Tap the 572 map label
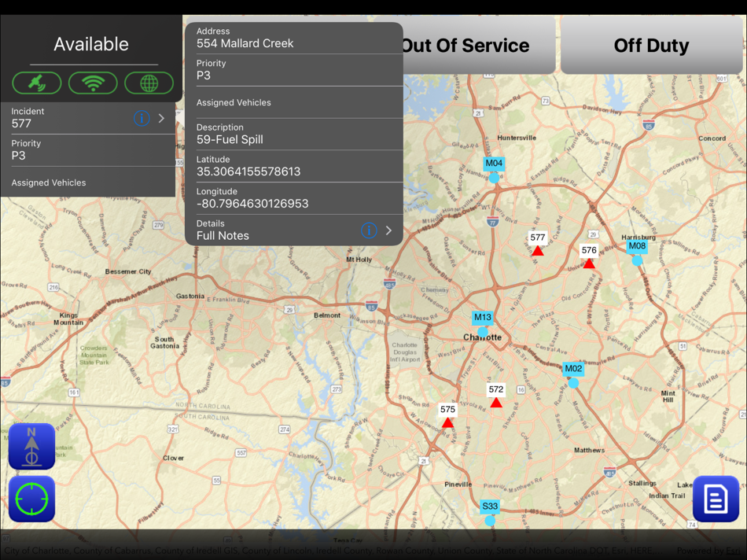 point(496,389)
